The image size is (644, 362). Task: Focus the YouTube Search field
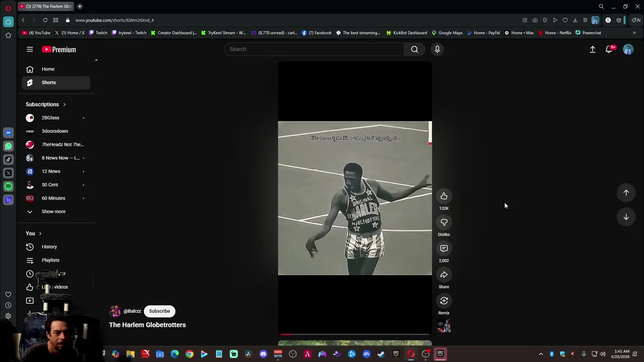click(x=314, y=49)
